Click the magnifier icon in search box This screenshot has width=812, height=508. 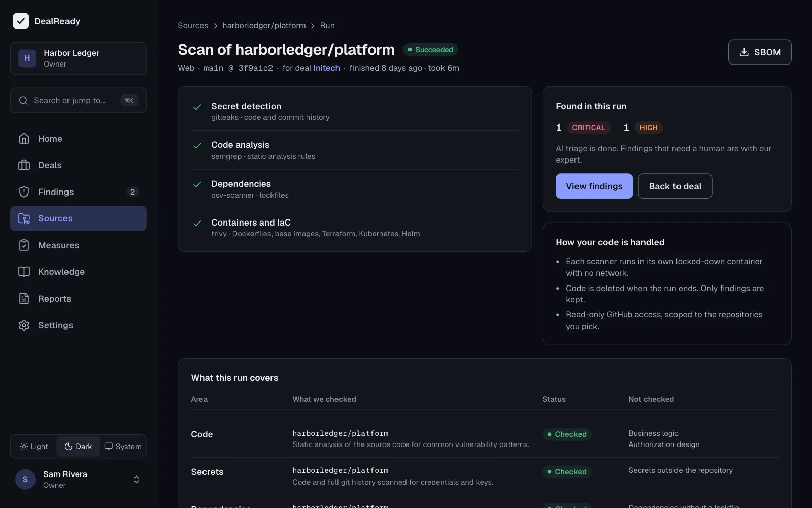pyautogui.click(x=23, y=100)
